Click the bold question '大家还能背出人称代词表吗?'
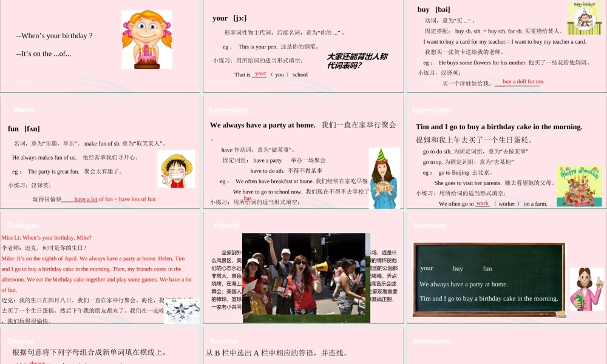 click(357, 61)
